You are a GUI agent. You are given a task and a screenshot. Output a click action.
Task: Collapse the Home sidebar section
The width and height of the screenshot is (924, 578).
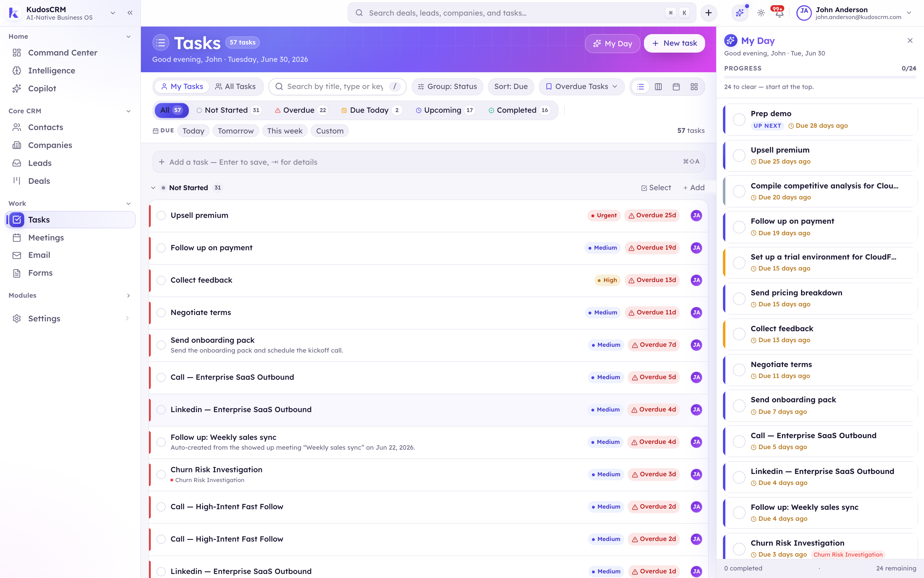[x=128, y=37]
